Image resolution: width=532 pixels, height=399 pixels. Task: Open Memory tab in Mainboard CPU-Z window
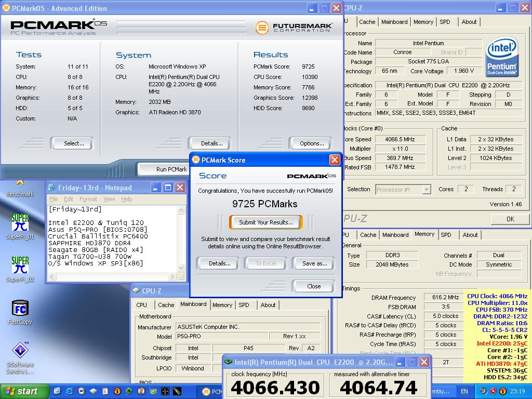(222, 305)
